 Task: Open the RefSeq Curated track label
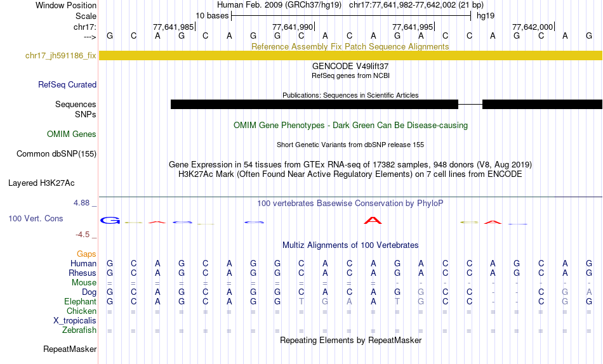click(x=67, y=84)
